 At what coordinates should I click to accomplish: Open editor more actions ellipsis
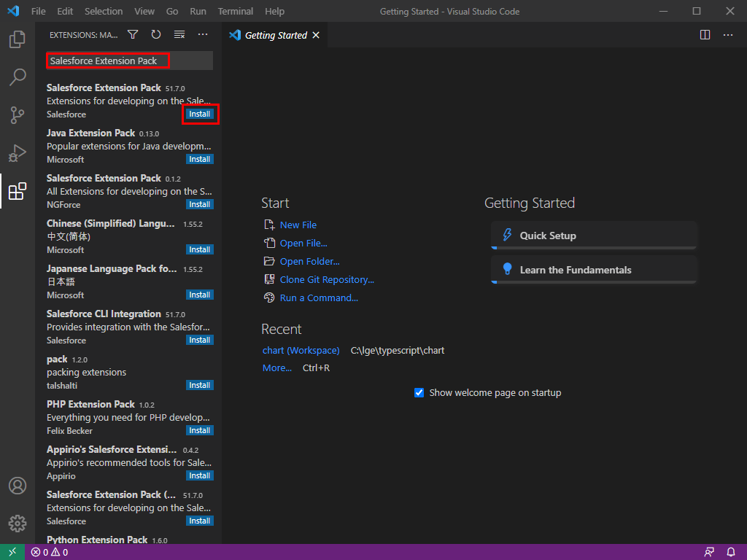(728, 35)
